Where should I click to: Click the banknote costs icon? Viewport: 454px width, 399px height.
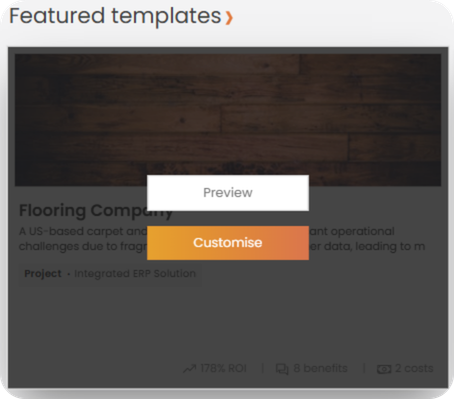click(x=384, y=369)
